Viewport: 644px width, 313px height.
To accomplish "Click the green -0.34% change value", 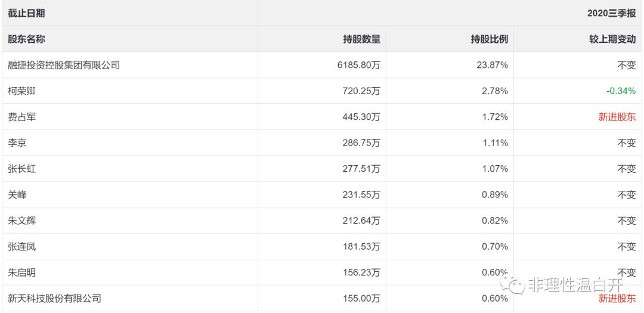I will 621,91.
